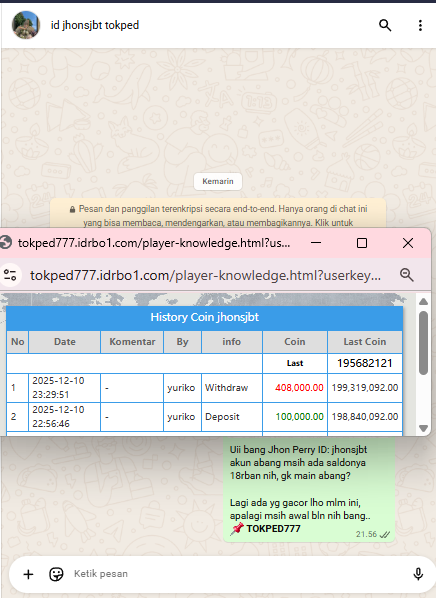Open site settings icon in address bar

tap(10, 275)
